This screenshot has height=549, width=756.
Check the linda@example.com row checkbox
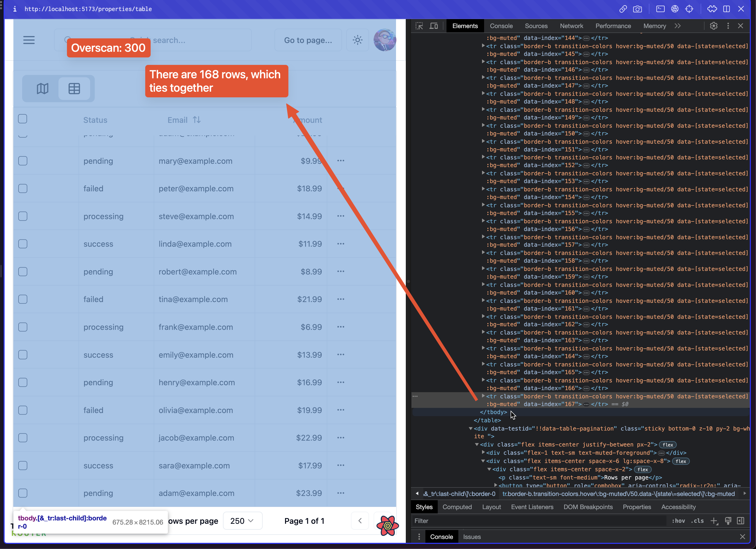pyautogui.click(x=23, y=244)
